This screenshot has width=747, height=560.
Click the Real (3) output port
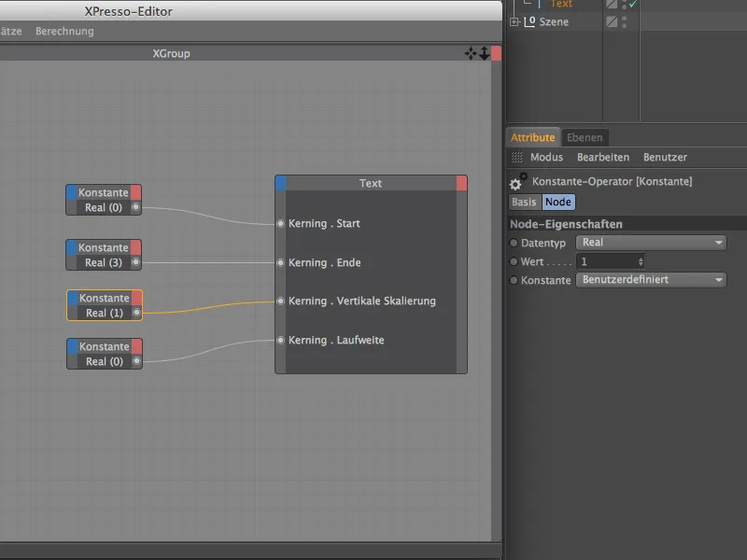(x=135, y=262)
